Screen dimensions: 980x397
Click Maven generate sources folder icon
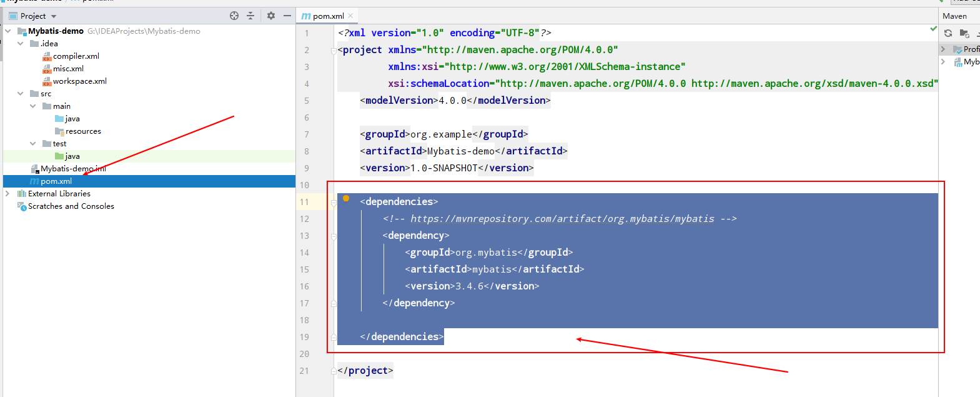(964, 33)
